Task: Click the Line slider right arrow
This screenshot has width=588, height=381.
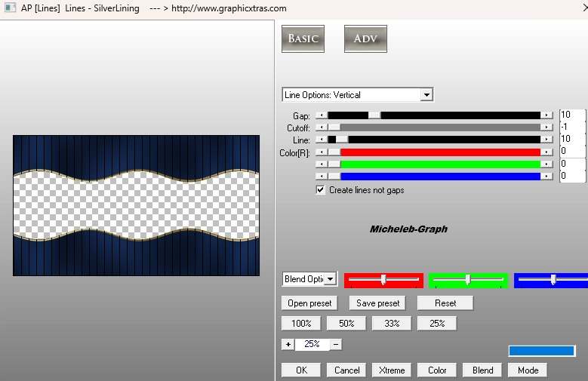Action: (546, 140)
